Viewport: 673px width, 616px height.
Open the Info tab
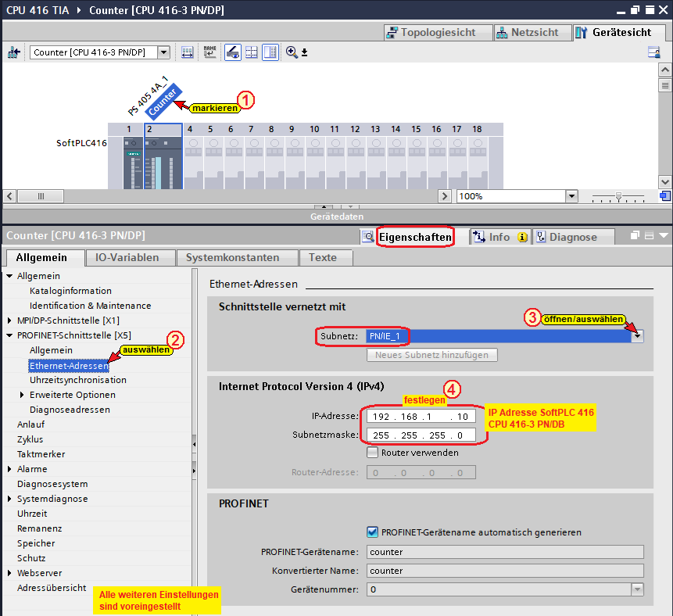pos(499,237)
